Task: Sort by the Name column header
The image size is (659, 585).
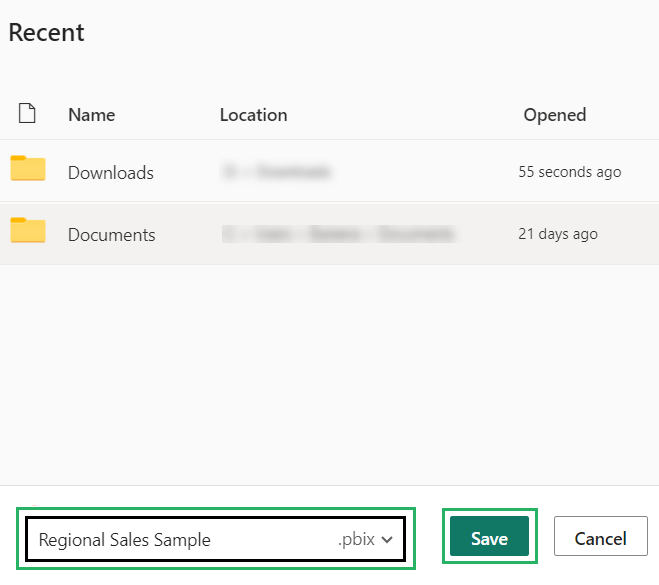Action: coord(91,115)
